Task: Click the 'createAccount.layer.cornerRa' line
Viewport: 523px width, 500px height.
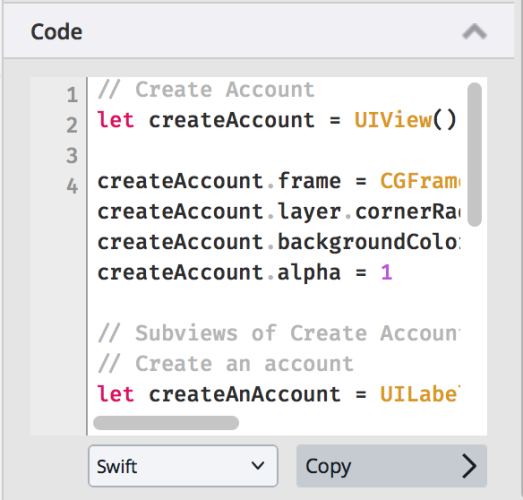Action: pos(279,212)
